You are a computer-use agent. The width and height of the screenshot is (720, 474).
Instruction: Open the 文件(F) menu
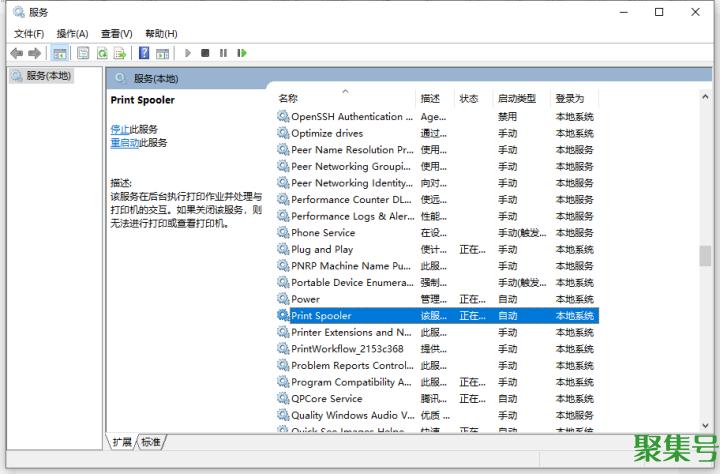click(x=28, y=33)
